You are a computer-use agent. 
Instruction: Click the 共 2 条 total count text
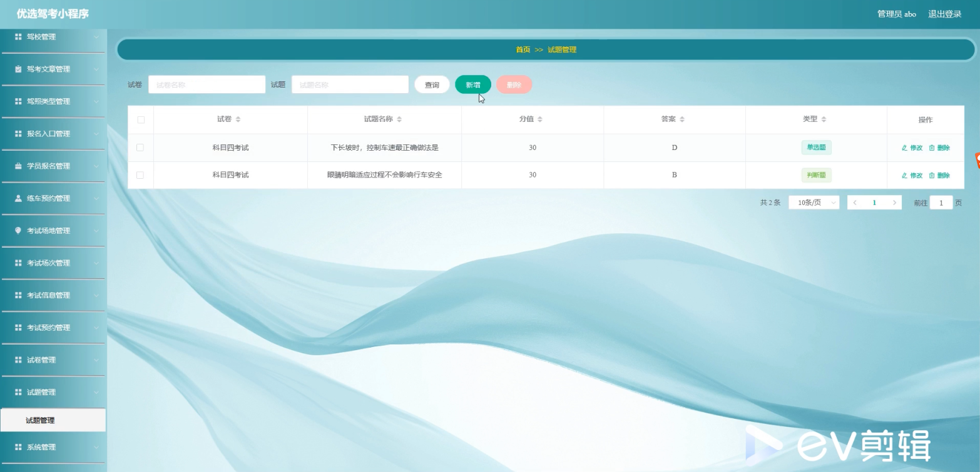click(770, 203)
